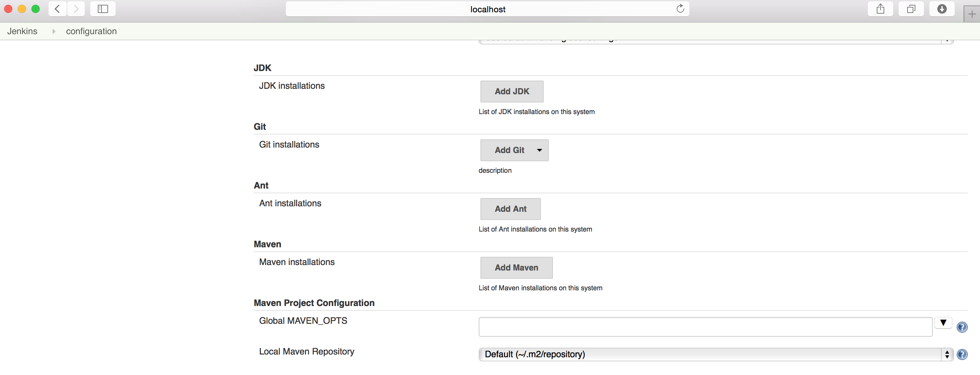
Task: Show all tabs overview icon
Action: [x=911, y=9]
